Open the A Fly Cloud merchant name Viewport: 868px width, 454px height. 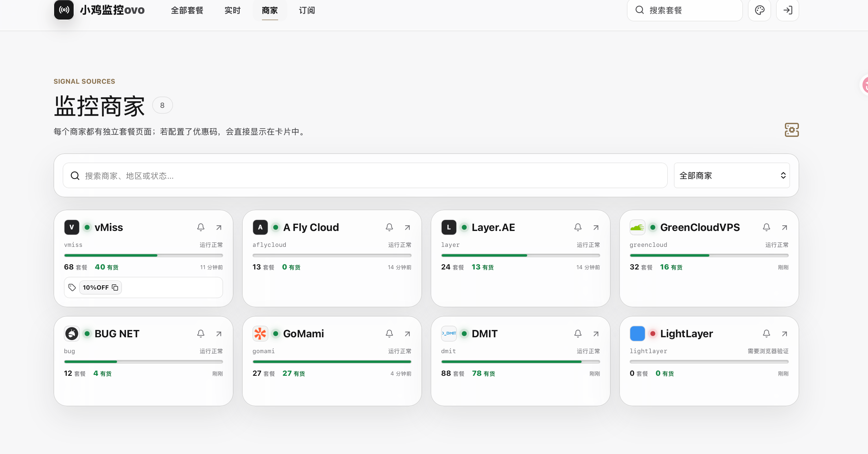311,227
